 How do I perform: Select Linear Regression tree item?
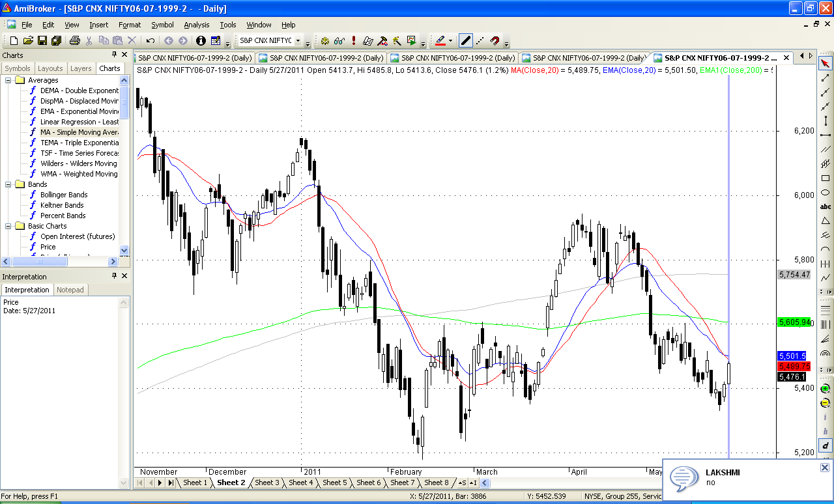click(79, 122)
